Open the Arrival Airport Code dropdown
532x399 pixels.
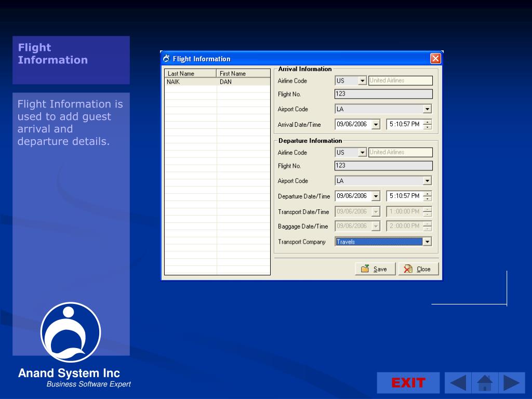(427, 109)
